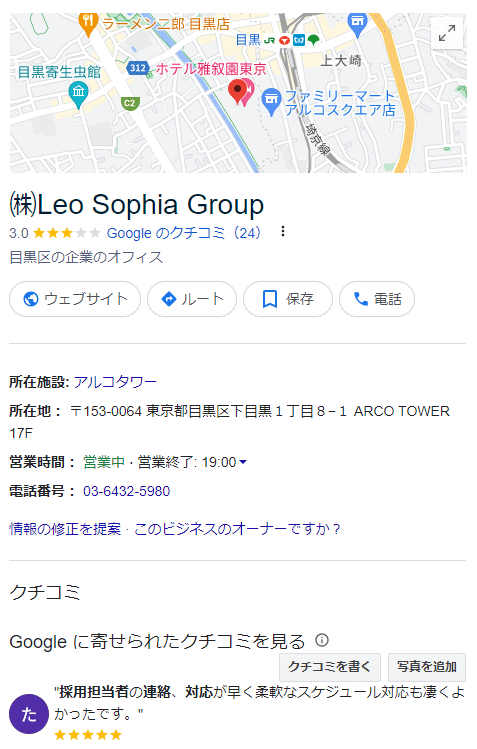Click the 目黒区の企業のオフィス category text
This screenshot has width=477, height=749.
86,257
